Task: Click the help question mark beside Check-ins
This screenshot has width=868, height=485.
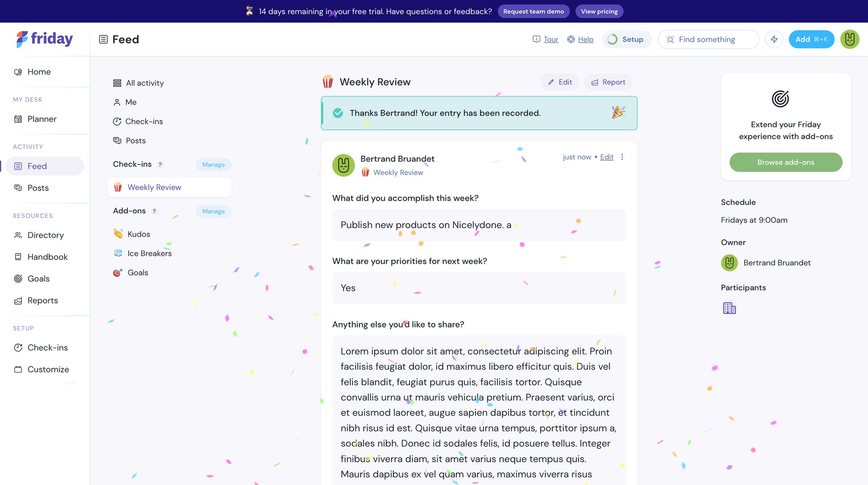Action: point(160,165)
